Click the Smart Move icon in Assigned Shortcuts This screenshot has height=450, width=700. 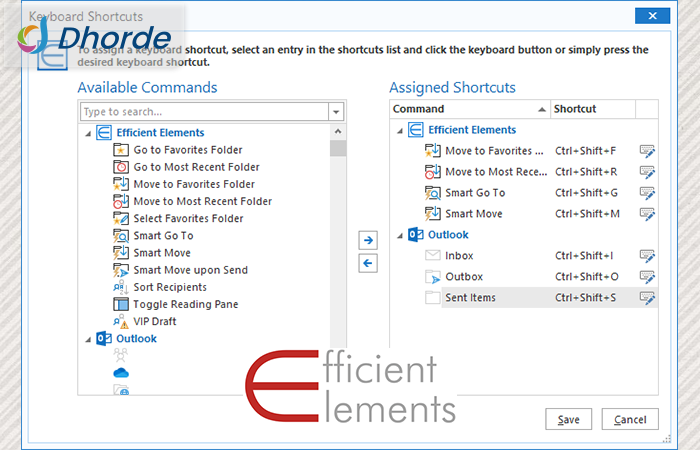(433, 214)
